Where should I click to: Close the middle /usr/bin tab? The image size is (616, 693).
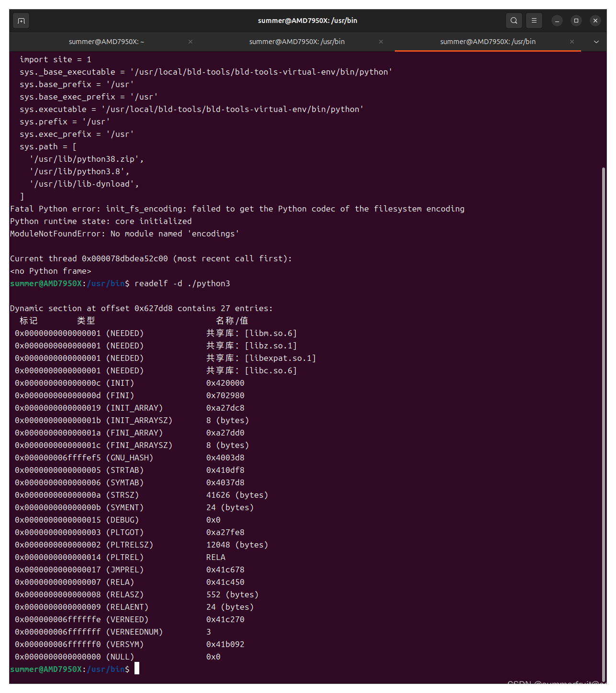point(381,42)
